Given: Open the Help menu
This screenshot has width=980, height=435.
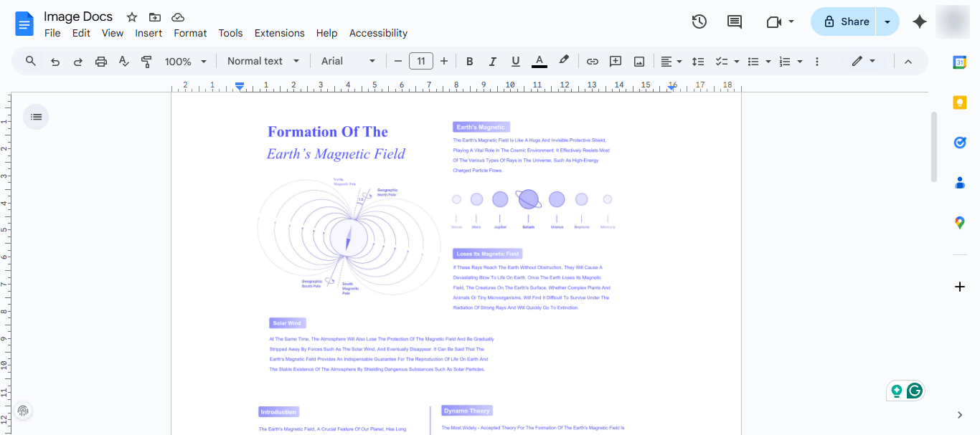Looking at the screenshot, I should (326, 33).
